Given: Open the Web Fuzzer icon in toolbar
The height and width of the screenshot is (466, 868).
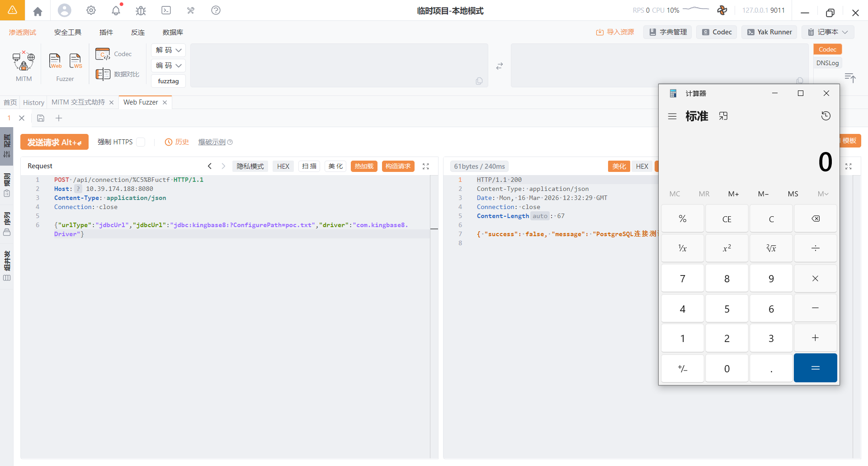Looking at the screenshot, I should [x=55, y=61].
